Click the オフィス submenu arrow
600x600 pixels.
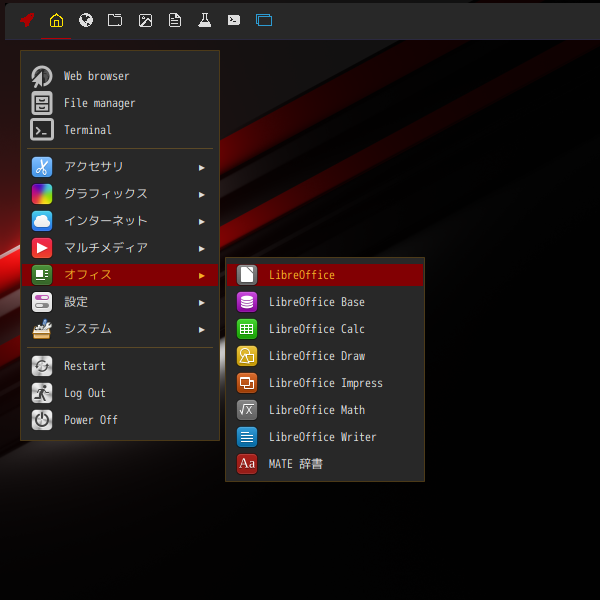click(x=202, y=276)
